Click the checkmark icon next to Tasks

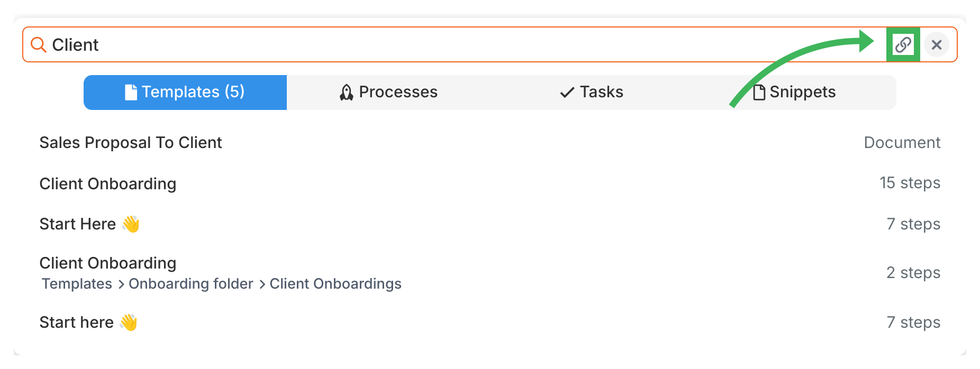point(567,93)
